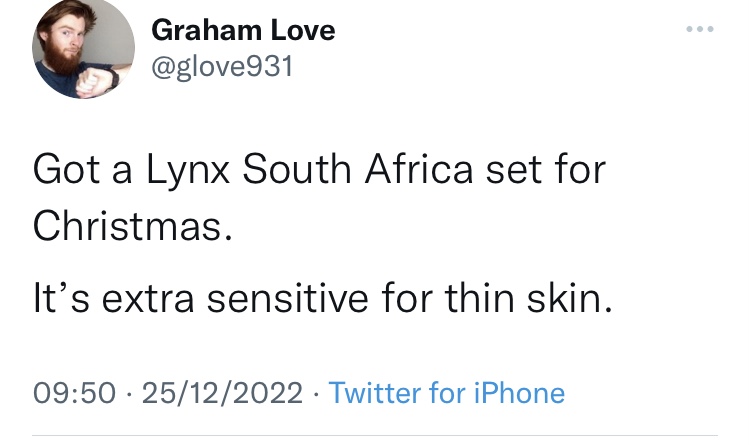Screen dimensions: 750x445
Task: Click the Graham Love display name
Action: click(x=243, y=30)
